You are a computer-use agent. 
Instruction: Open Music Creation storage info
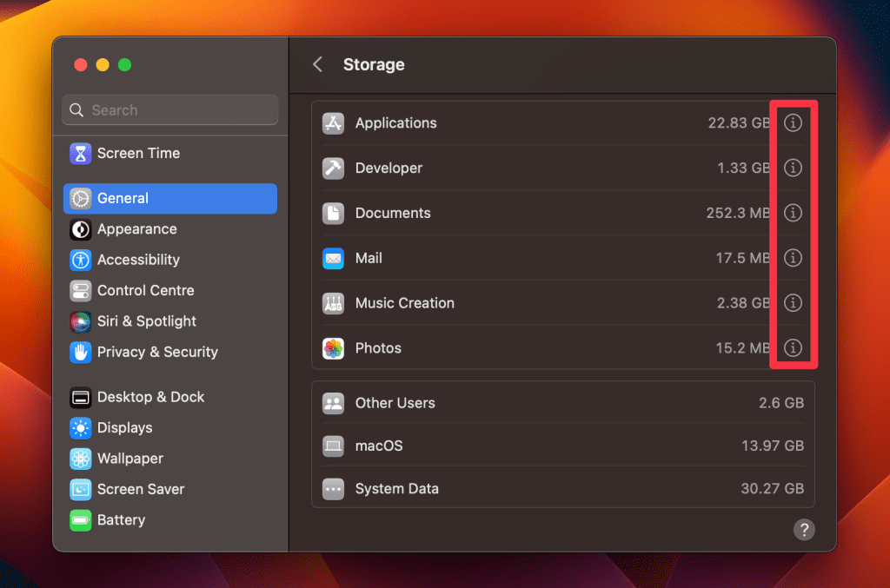click(793, 303)
